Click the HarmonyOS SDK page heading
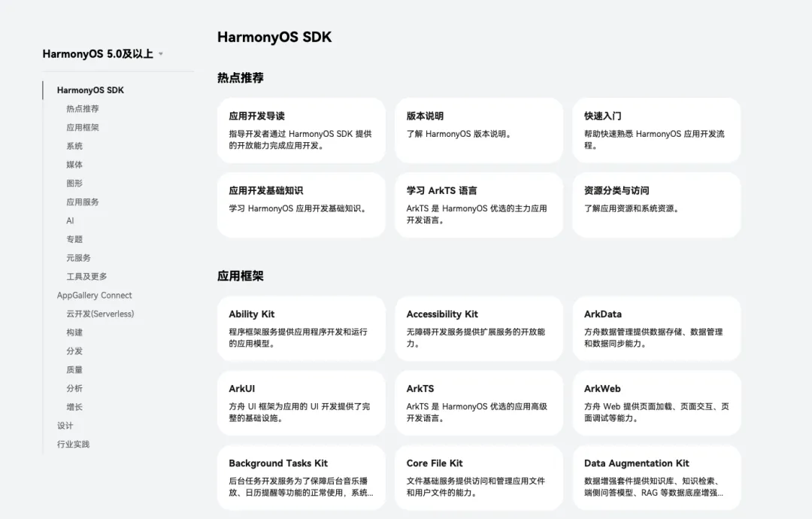 pos(274,38)
